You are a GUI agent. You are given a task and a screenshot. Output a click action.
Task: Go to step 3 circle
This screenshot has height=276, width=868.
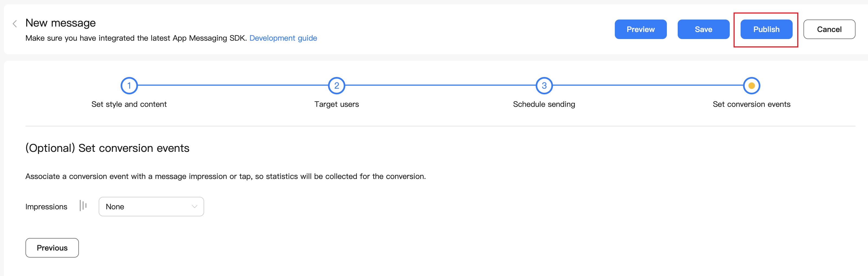544,86
